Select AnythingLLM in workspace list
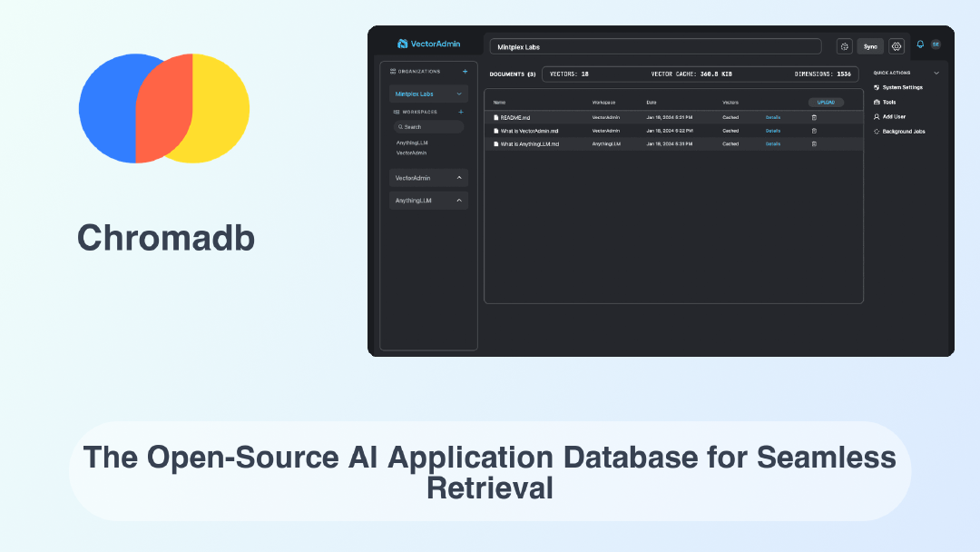980x552 pixels. click(412, 143)
